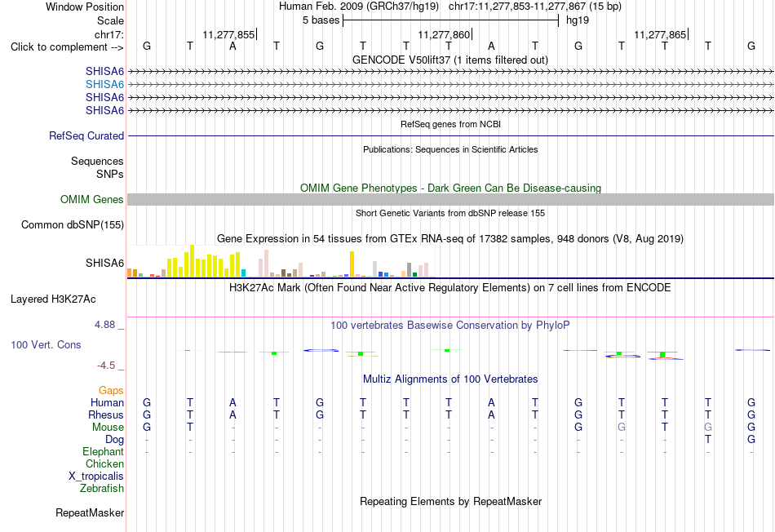Click 'RefSeq genes from NCBI' title
This screenshot has height=532, width=775.
[450, 125]
